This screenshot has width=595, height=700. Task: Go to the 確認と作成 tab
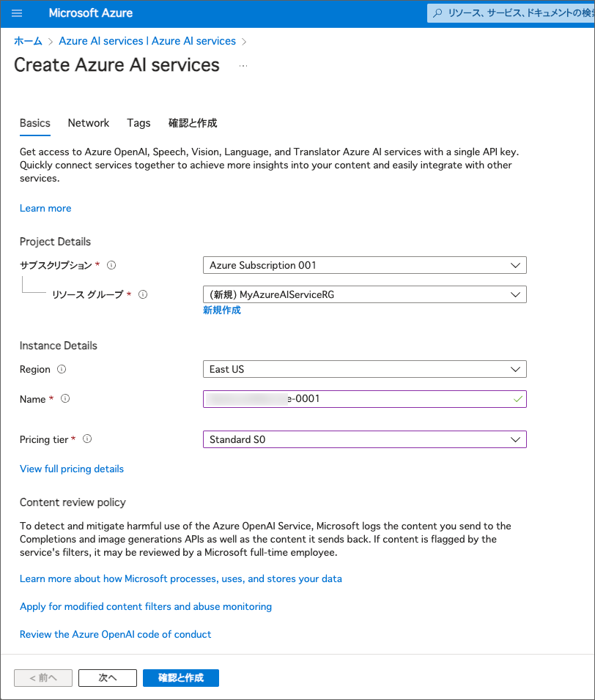(193, 123)
